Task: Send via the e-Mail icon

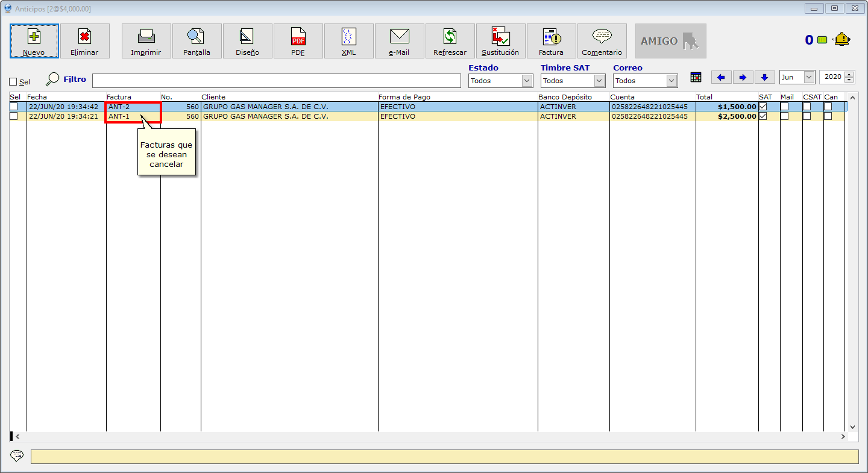Action: (x=399, y=37)
